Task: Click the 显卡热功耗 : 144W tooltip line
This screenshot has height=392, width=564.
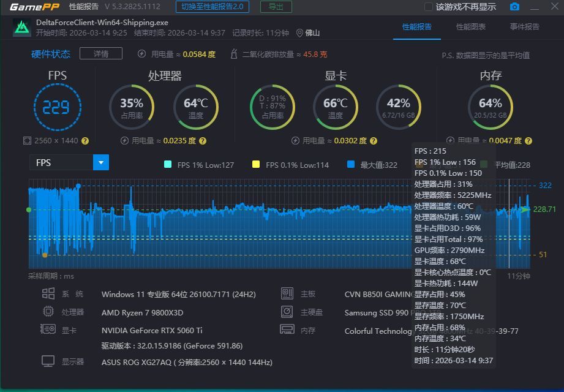Action: (x=446, y=284)
